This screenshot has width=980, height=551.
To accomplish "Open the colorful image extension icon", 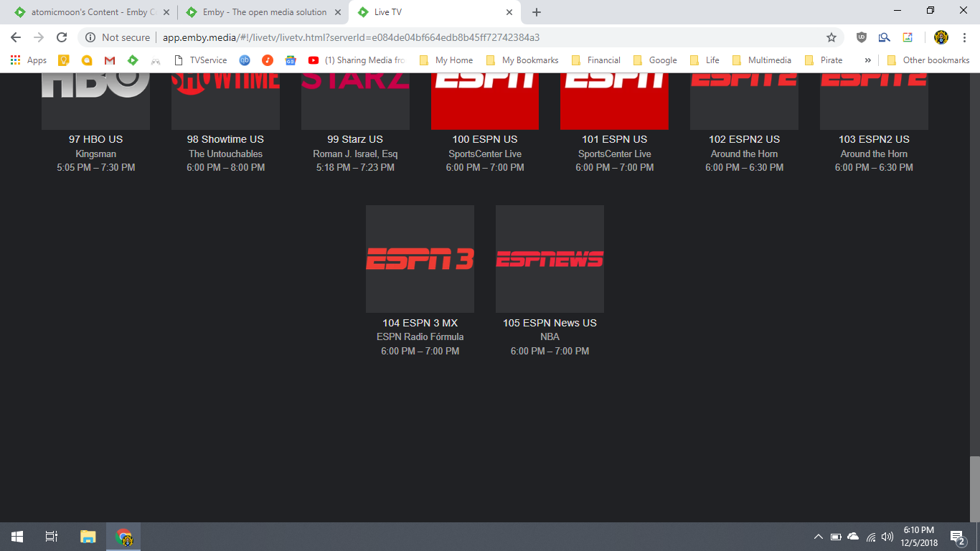I will [x=908, y=37].
